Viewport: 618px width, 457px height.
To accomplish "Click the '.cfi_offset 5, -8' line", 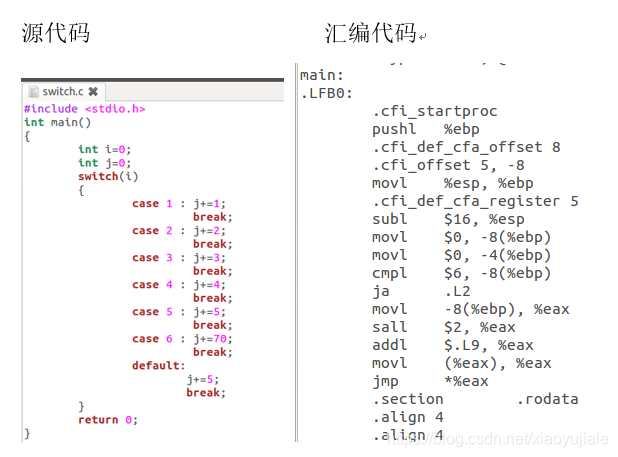I will pos(448,165).
